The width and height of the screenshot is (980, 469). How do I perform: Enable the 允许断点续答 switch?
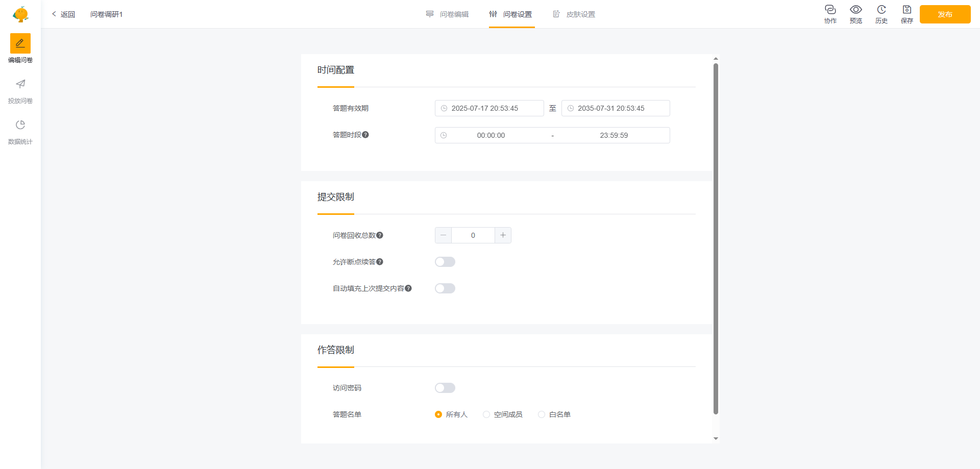[445, 262]
